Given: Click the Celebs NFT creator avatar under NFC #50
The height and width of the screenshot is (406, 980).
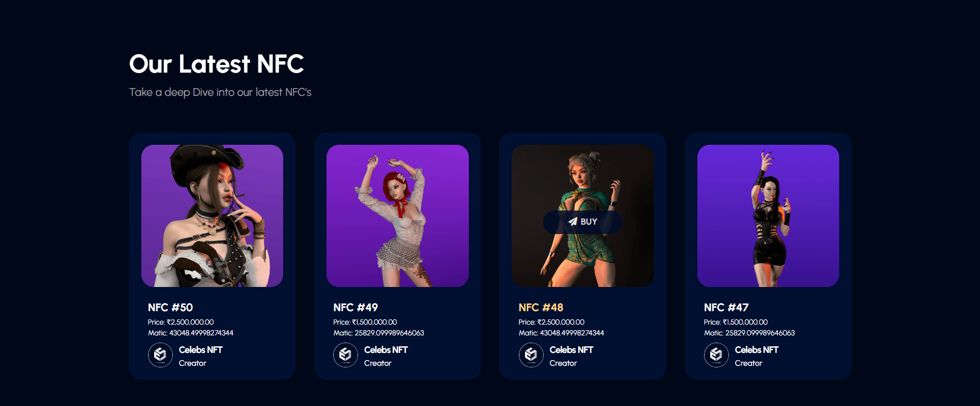Looking at the screenshot, I should 160,355.
